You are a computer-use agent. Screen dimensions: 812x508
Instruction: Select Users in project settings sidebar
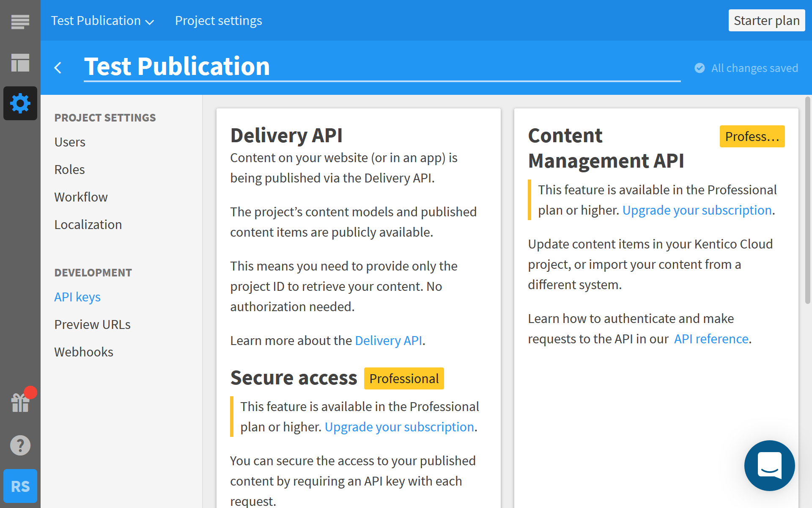pos(70,142)
